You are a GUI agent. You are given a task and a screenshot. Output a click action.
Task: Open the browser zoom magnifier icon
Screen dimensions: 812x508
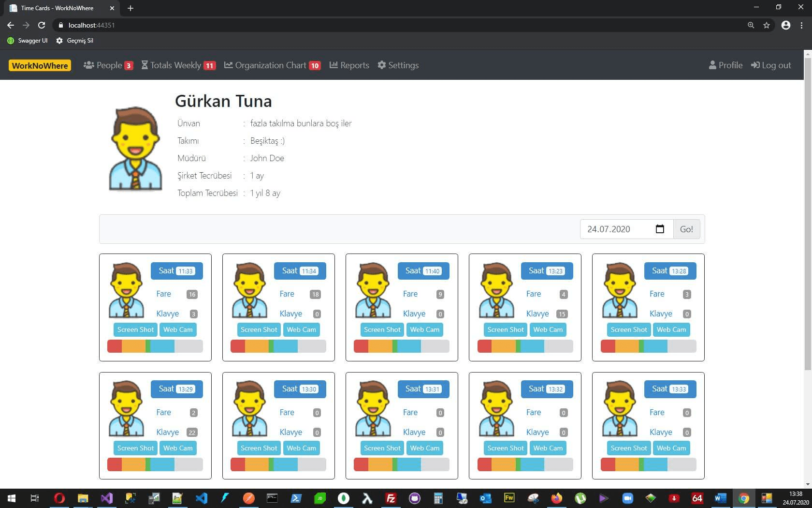[751, 25]
